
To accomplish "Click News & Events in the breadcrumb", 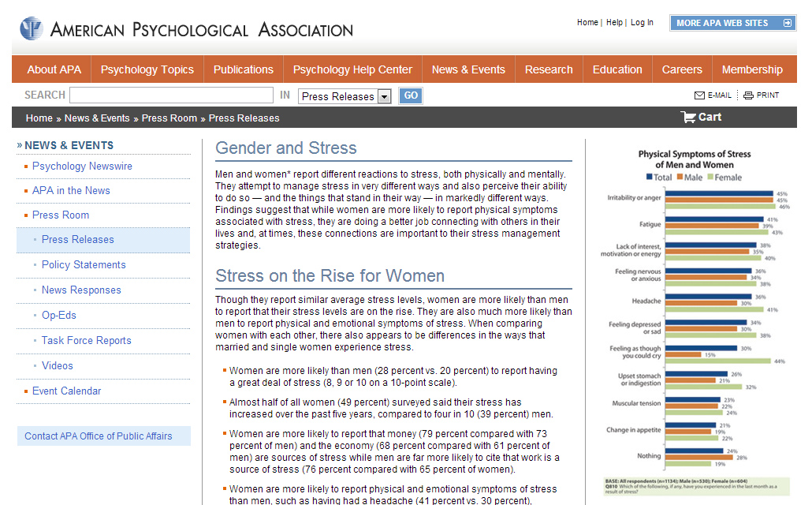I will (x=97, y=118).
